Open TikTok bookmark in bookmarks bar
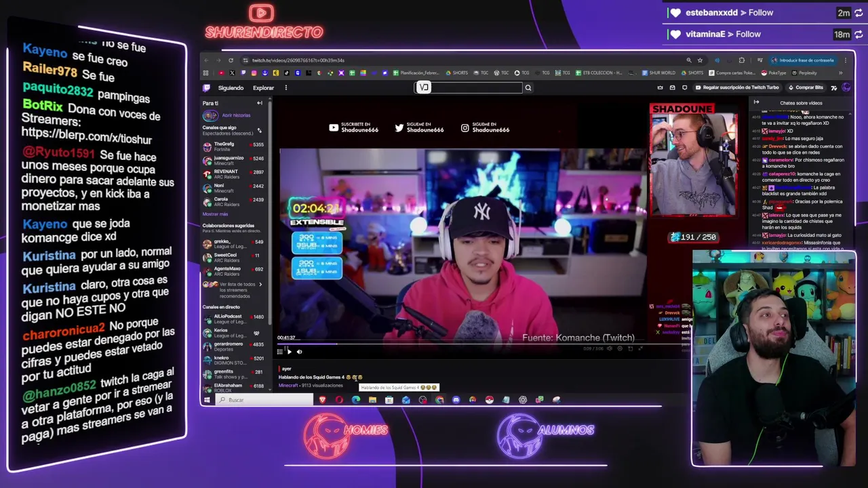Image resolution: width=868 pixels, height=488 pixels. 287,73
